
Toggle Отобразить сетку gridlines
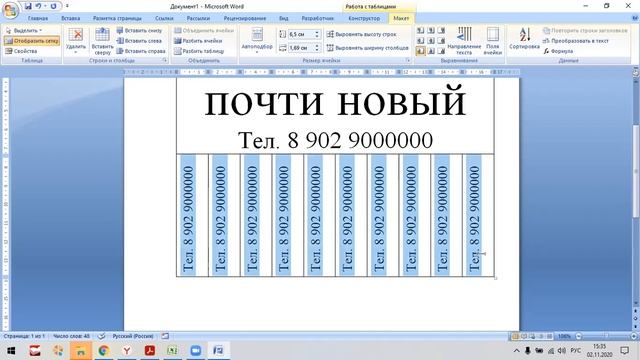point(32,41)
